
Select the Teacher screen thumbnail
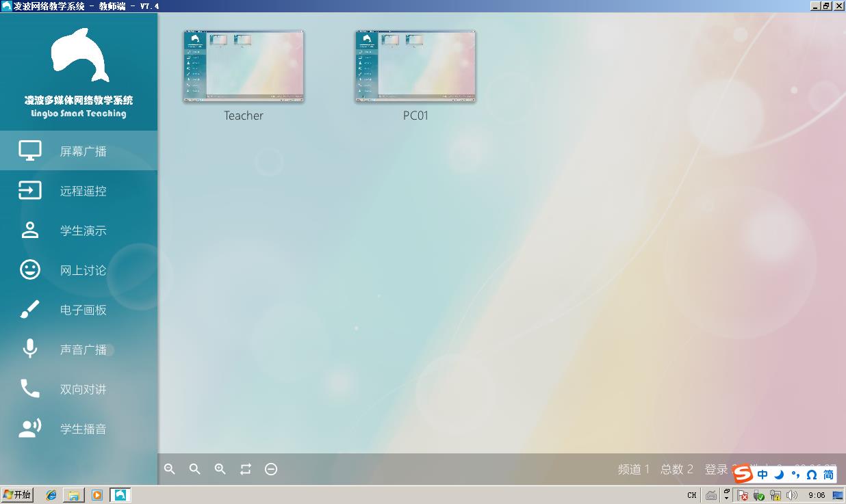244,67
